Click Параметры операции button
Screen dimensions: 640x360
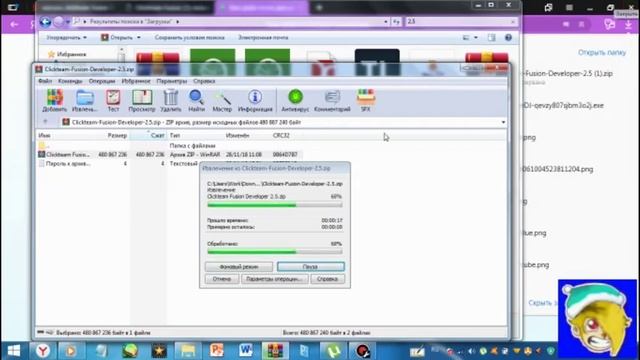click(275, 279)
